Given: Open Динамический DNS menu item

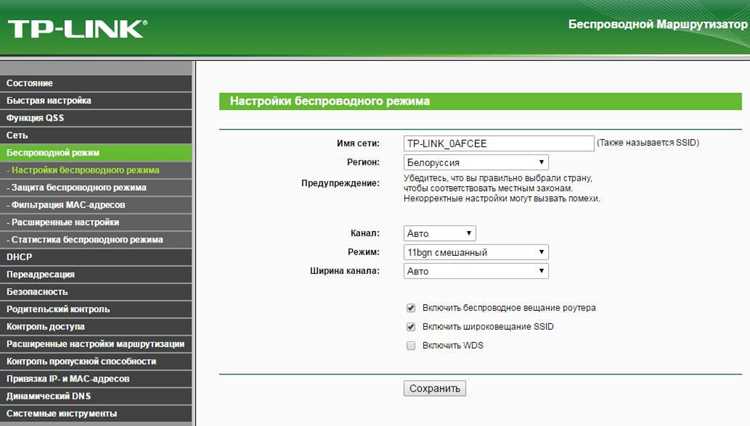Looking at the screenshot, I should [x=96, y=396].
